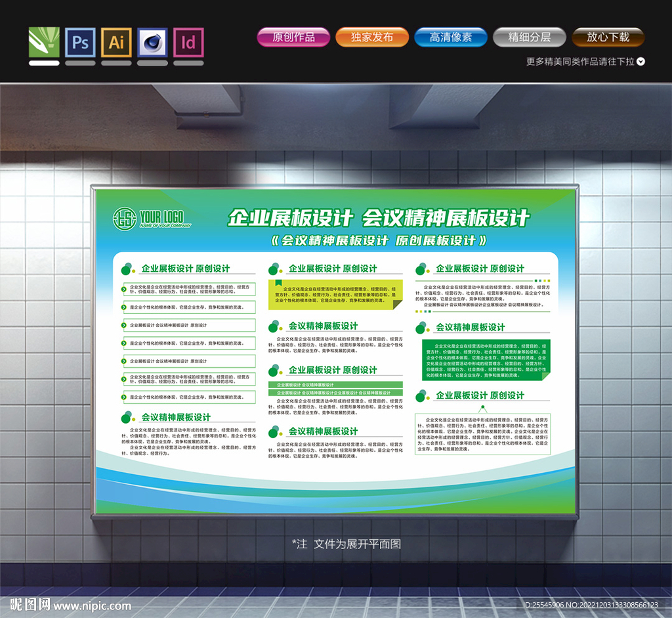Click the CorelDRAW software icon
Viewport: 672px width, 618px height.
44,42
